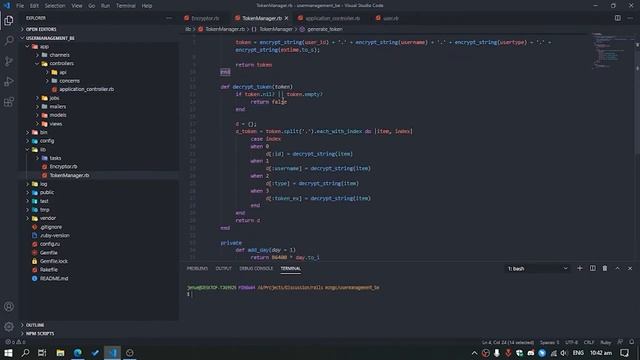Open application_controller.rb in the file tree
The width and height of the screenshot is (640, 360).
pyautogui.click(x=87, y=89)
